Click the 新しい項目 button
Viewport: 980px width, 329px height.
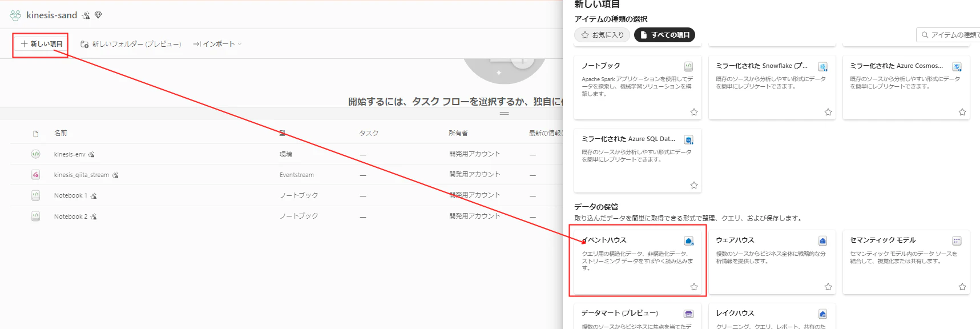coord(42,44)
